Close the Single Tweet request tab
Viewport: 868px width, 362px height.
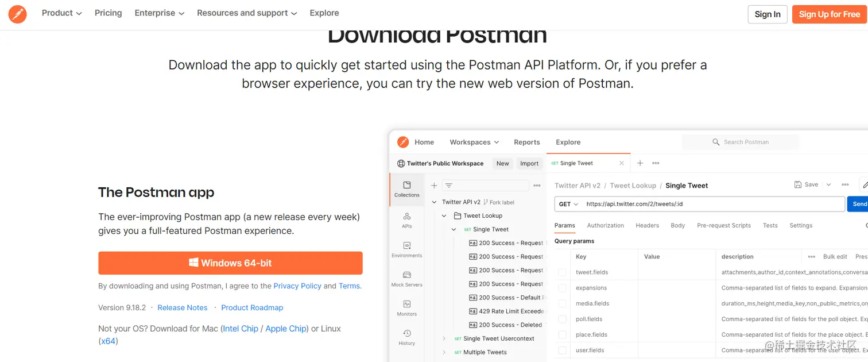pos(622,163)
